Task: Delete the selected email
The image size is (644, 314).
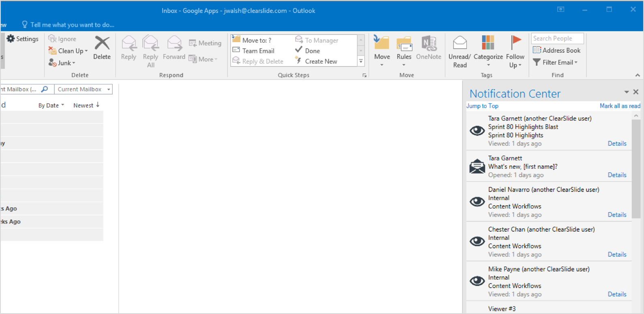Action: 102,48
